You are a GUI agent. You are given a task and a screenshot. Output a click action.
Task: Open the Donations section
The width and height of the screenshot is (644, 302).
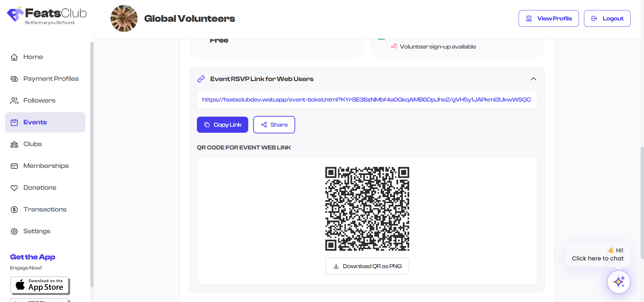click(45, 188)
